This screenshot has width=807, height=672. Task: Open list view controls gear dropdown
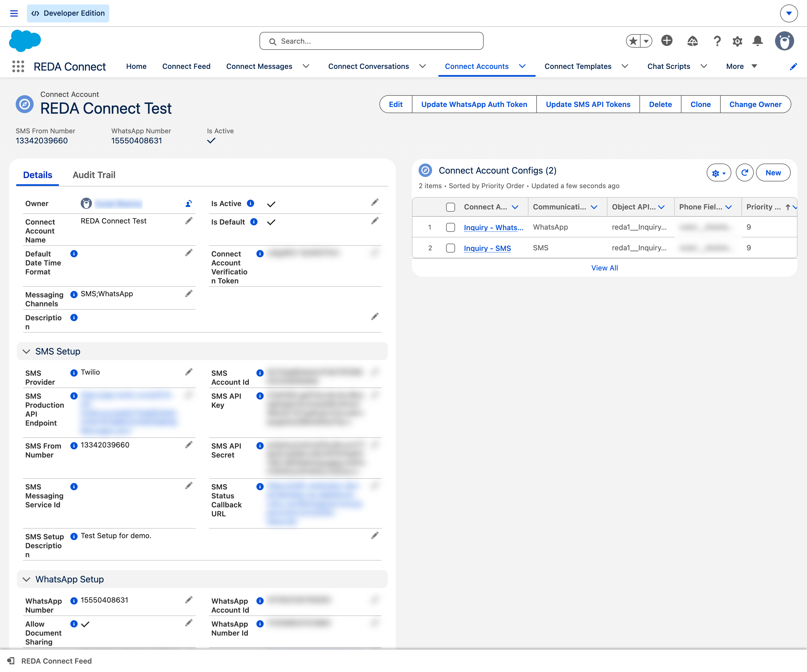[x=719, y=173]
